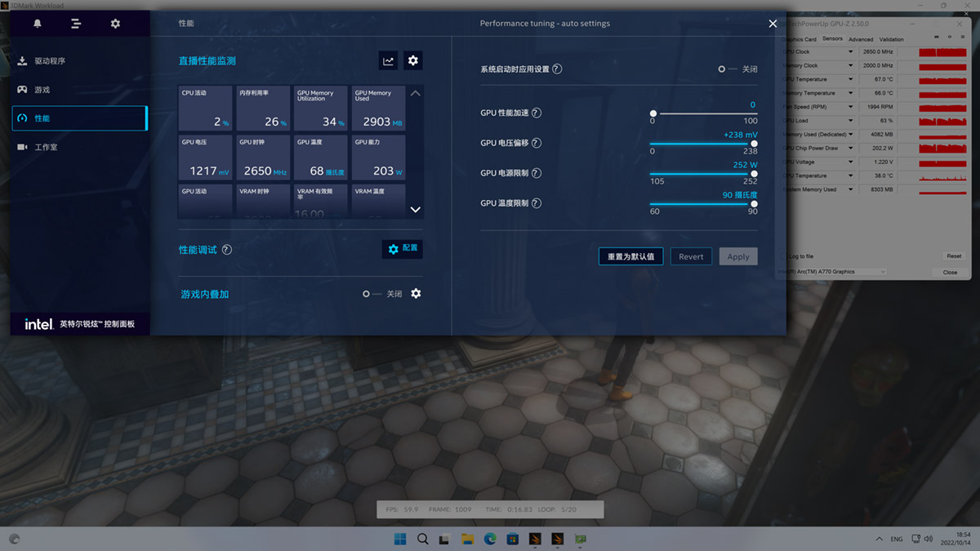Click the in-game overlay settings gear

click(416, 294)
